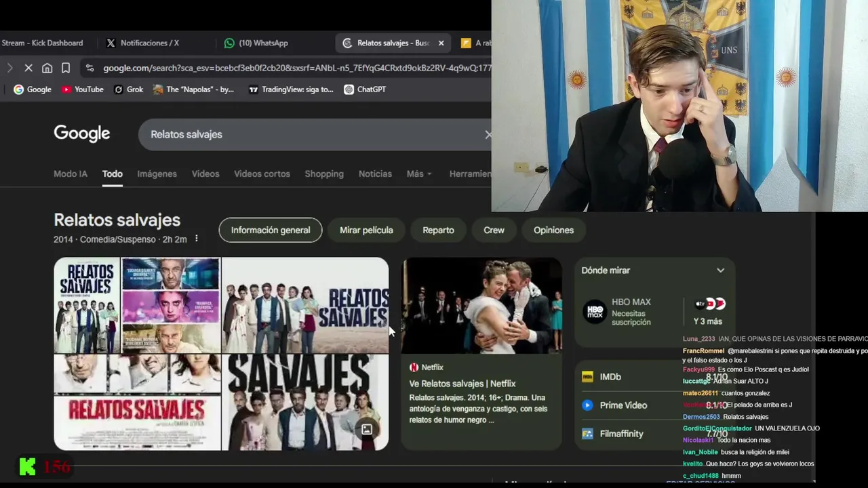This screenshot has width=868, height=488.
Task: Click the Netflix source icon
Action: pos(414,367)
